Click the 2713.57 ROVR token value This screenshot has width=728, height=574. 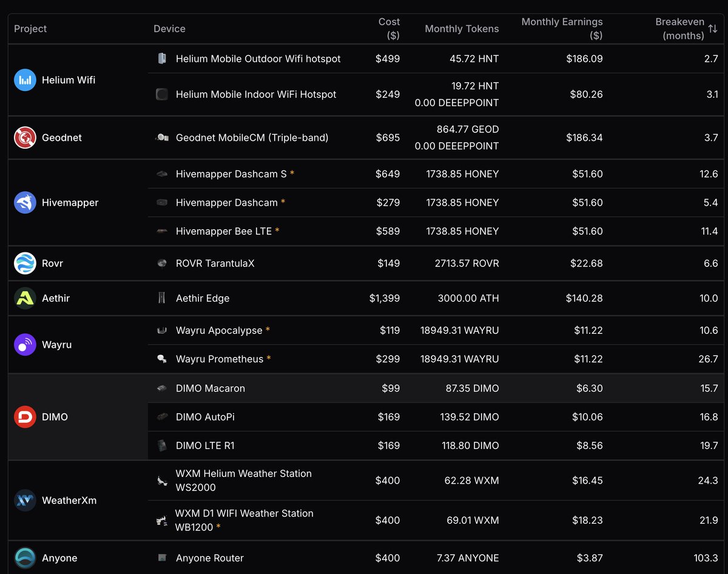(467, 263)
